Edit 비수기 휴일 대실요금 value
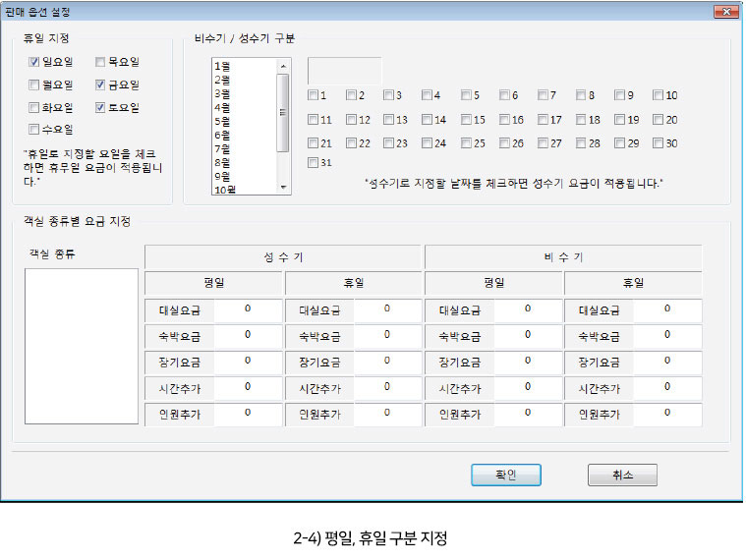Image resolution: width=746 pixels, height=560 pixels. pyautogui.click(x=667, y=309)
